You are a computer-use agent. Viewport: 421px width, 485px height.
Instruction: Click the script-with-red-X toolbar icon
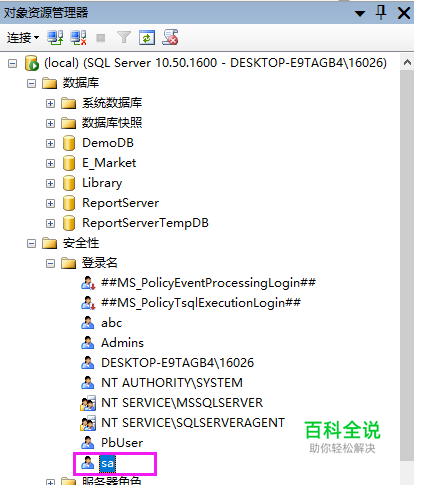click(170, 37)
